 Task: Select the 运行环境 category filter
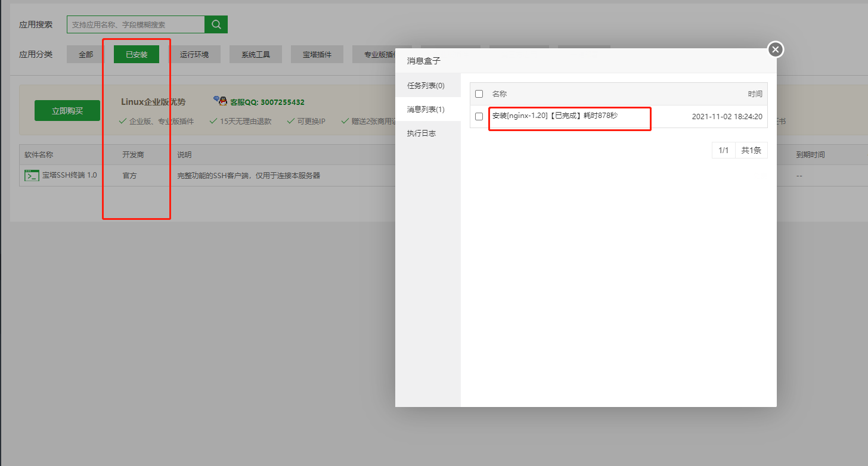pyautogui.click(x=194, y=54)
